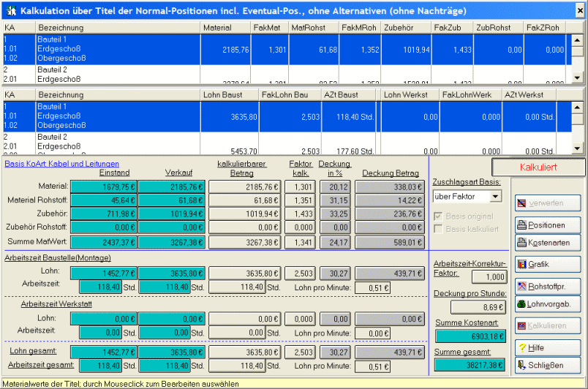Click the MatRohst column header
Viewport: 588px width, 389px height.
(314, 28)
